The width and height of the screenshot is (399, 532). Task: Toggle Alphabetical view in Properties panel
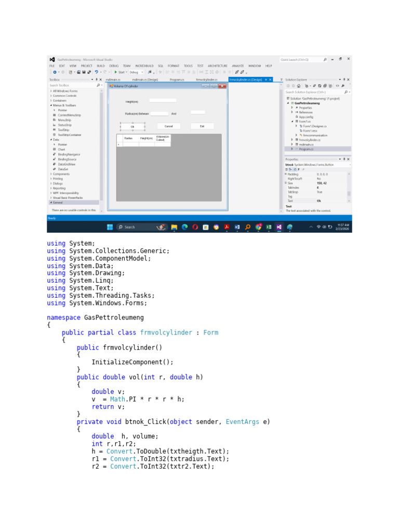coord(290,169)
